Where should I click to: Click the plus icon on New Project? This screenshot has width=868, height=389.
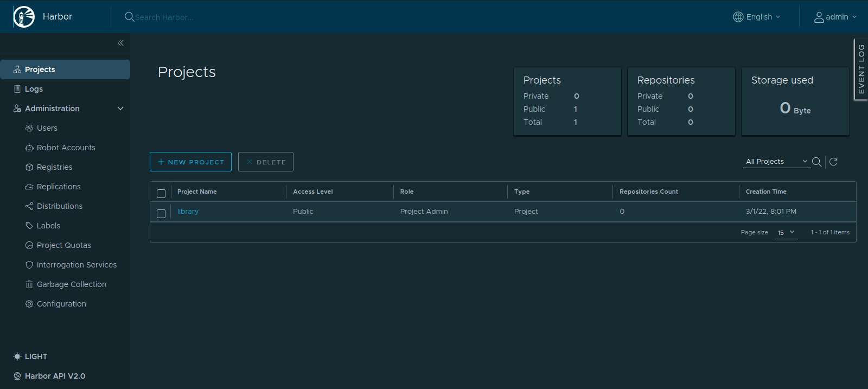[161, 162]
